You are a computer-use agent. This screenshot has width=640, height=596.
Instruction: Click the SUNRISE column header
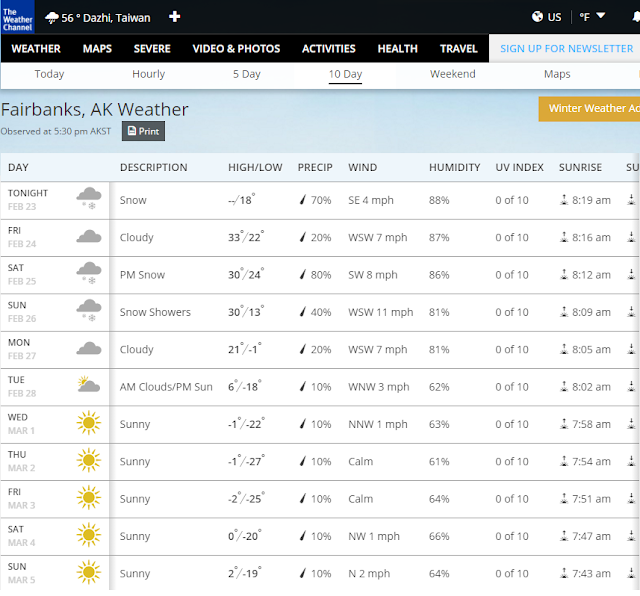pos(580,167)
